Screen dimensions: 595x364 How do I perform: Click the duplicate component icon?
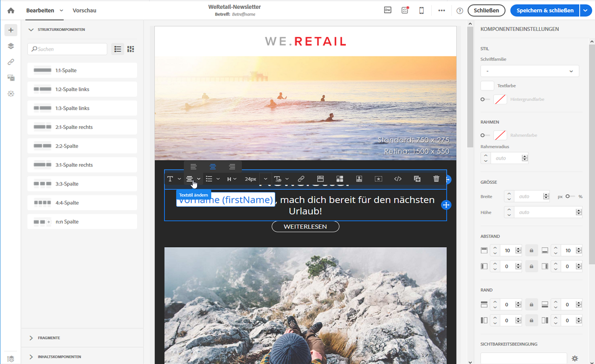417,179
